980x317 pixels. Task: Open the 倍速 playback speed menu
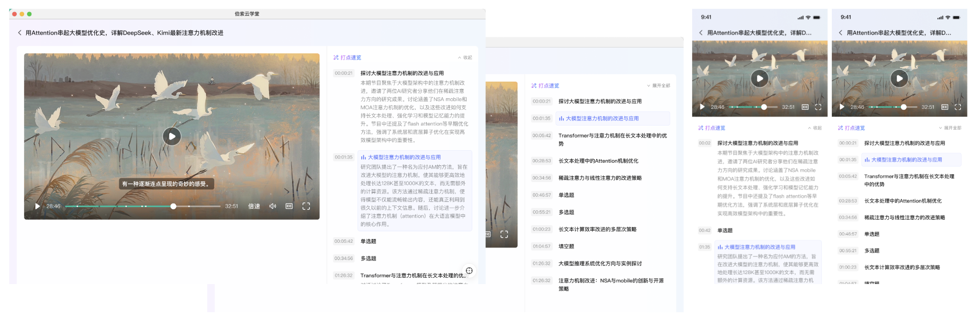254,206
